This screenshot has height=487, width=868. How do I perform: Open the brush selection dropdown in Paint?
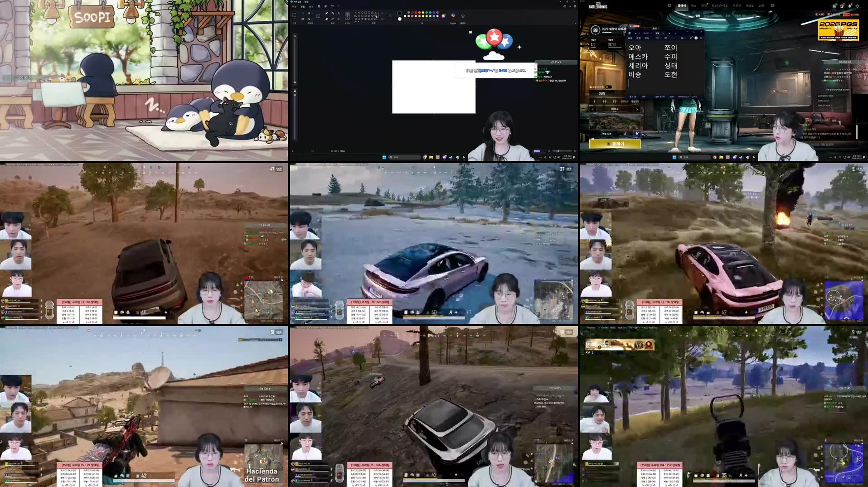[347, 16]
